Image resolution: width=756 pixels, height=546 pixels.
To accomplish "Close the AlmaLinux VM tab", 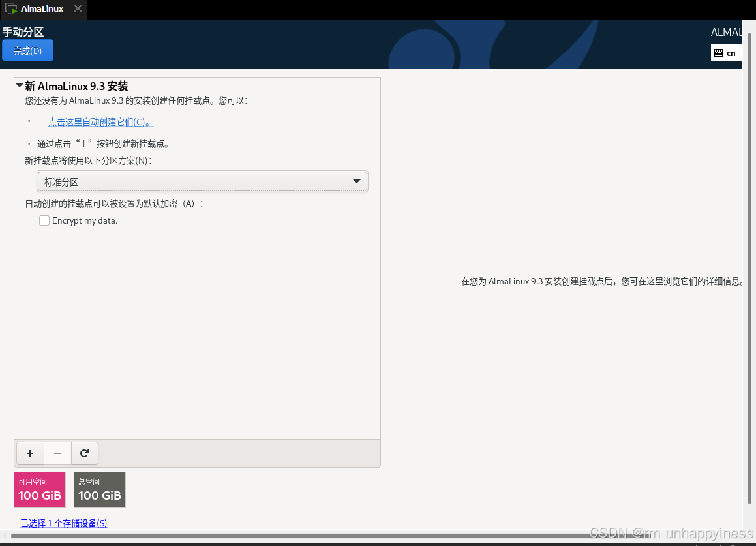I will (78, 8).
